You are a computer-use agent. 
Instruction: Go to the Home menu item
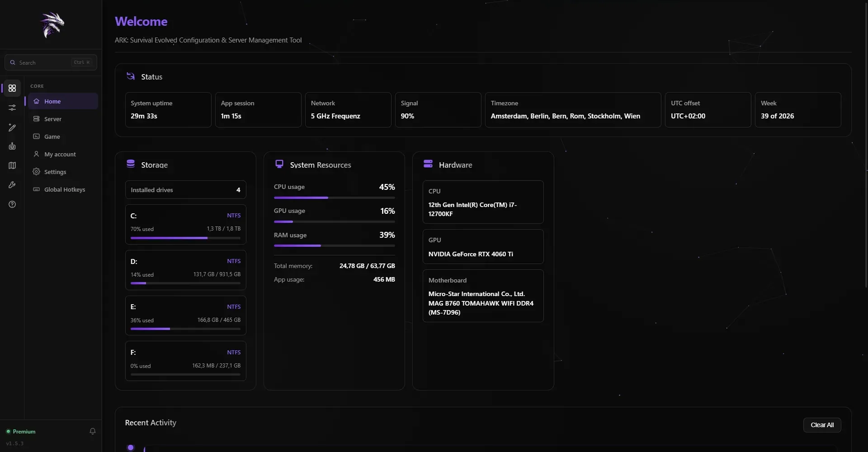(x=63, y=101)
